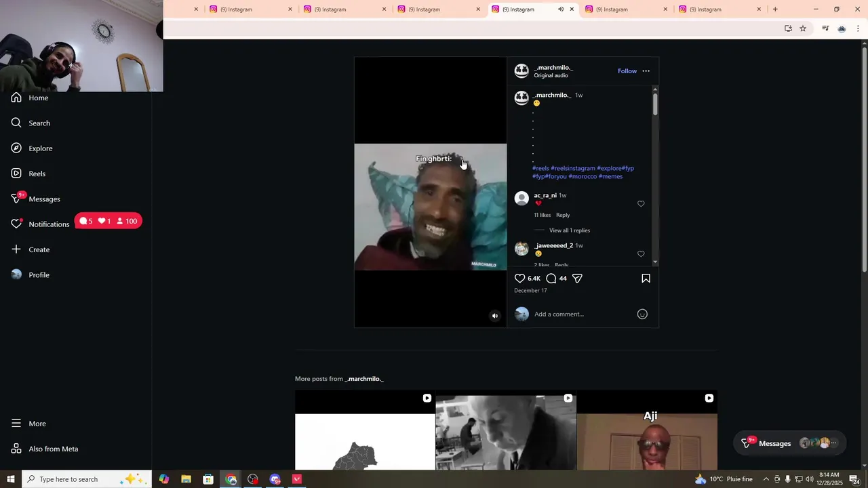868x488 pixels.
Task: Save the post with bookmark icon
Action: (646, 279)
